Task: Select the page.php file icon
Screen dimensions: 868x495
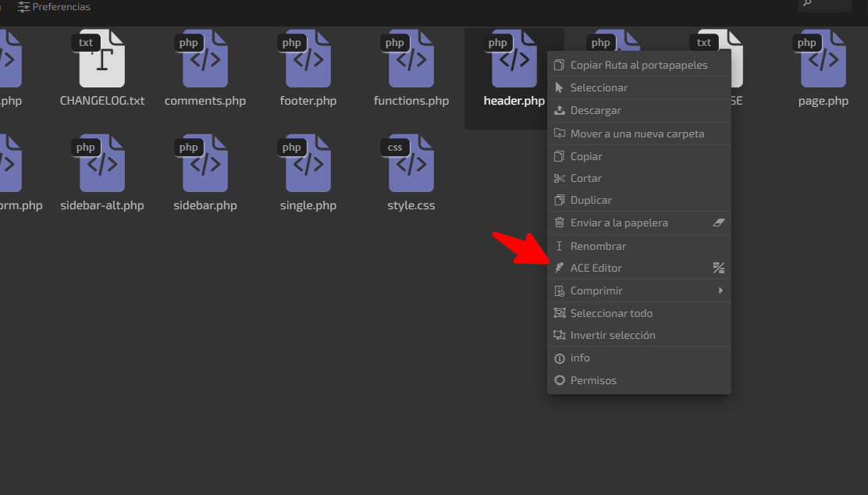Action: 823,59
